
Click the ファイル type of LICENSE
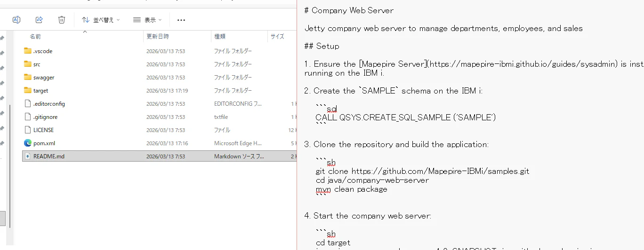tap(222, 130)
